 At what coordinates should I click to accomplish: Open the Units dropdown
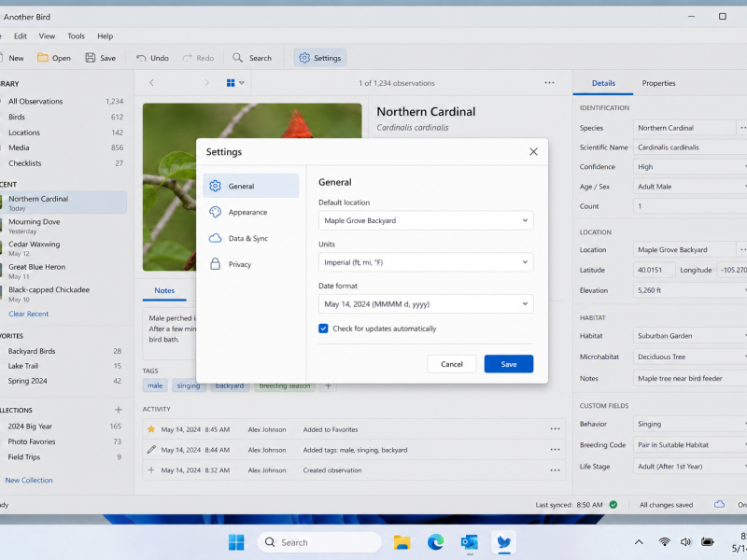[426, 262]
